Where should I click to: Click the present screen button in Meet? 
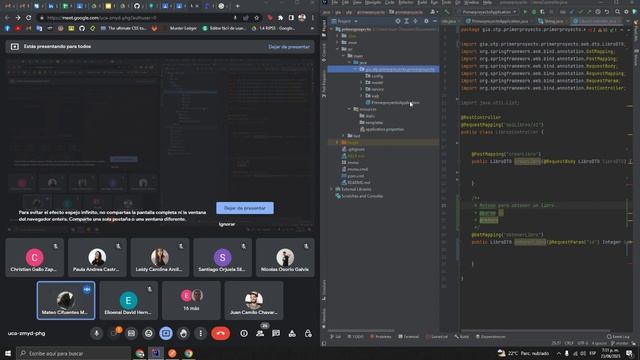tap(166, 333)
